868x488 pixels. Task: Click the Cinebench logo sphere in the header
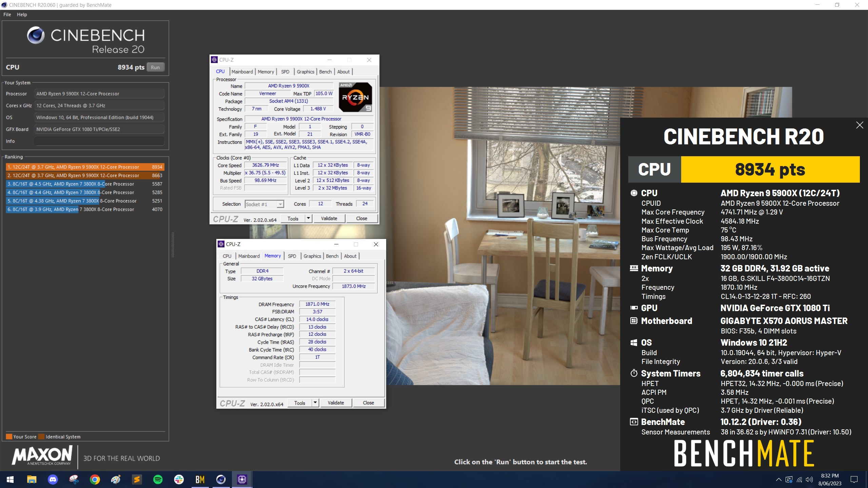pos(36,35)
